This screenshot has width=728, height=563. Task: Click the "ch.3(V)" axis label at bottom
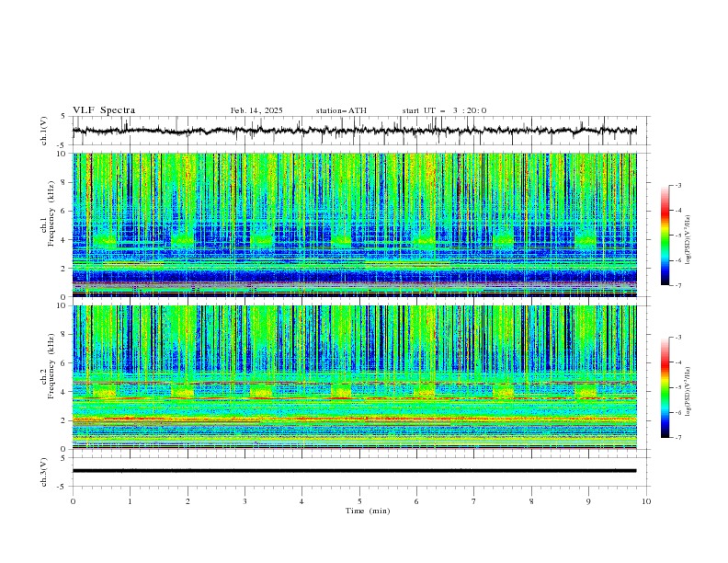click(44, 472)
